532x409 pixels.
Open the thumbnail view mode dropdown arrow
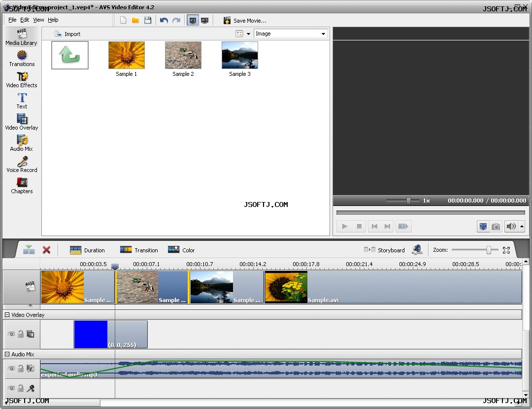click(248, 34)
